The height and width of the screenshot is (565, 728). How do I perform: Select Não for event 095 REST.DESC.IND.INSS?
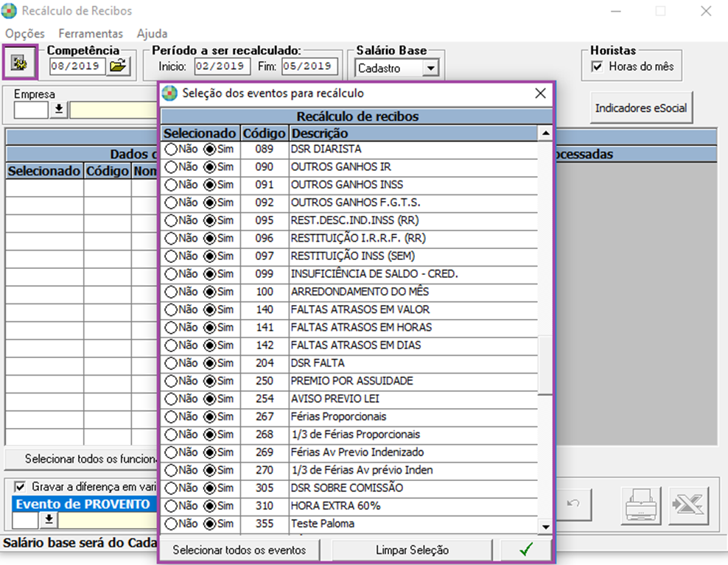(x=171, y=220)
